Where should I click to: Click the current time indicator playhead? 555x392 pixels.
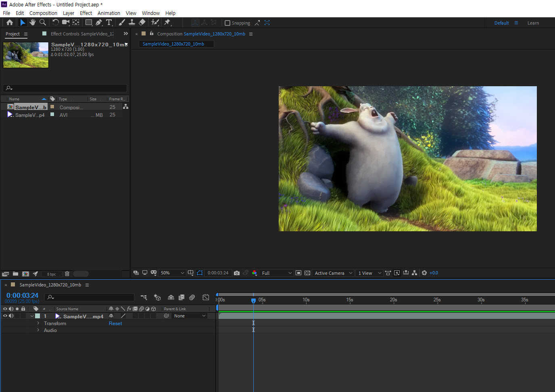click(253, 301)
